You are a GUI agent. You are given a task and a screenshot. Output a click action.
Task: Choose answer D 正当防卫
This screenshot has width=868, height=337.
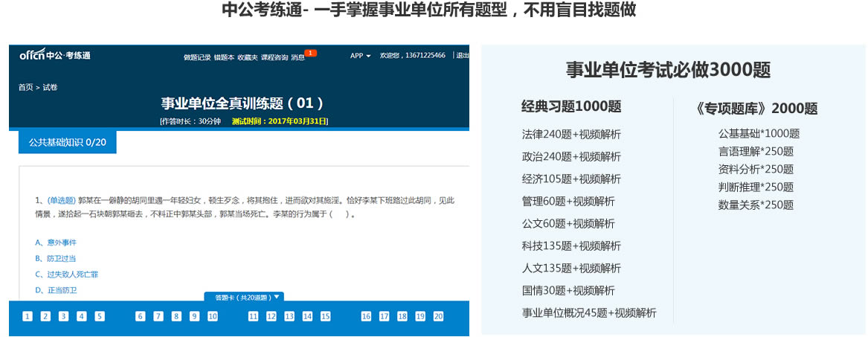[x=56, y=290]
